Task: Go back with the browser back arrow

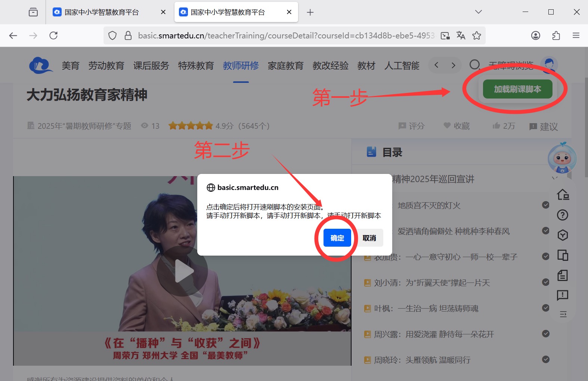Action: (13, 35)
